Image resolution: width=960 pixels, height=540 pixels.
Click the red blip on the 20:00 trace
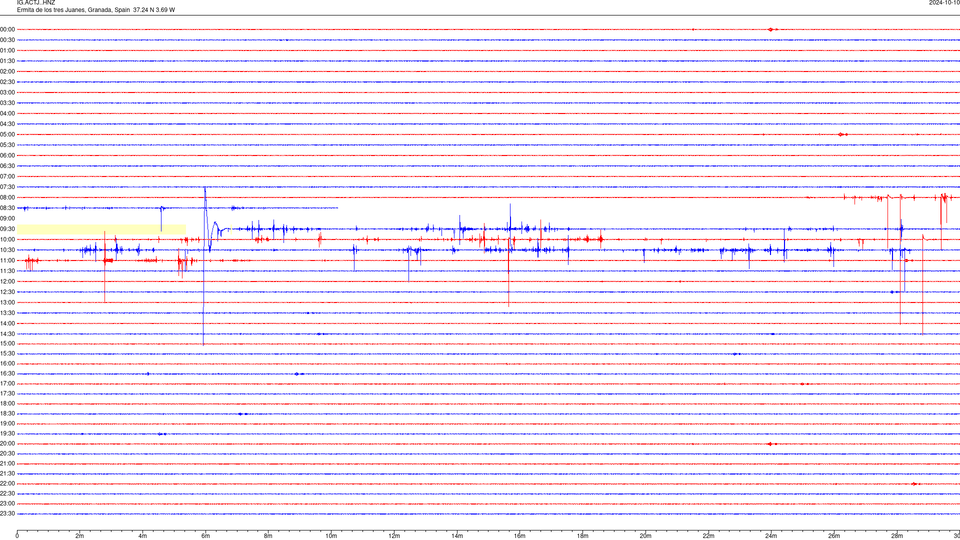tap(771, 444)
